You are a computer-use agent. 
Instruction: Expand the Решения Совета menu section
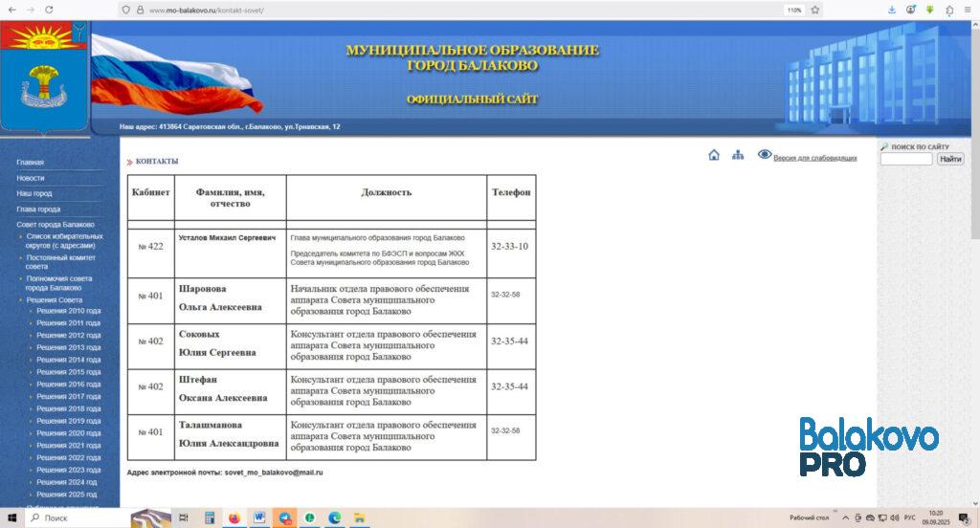pos(54,300)
